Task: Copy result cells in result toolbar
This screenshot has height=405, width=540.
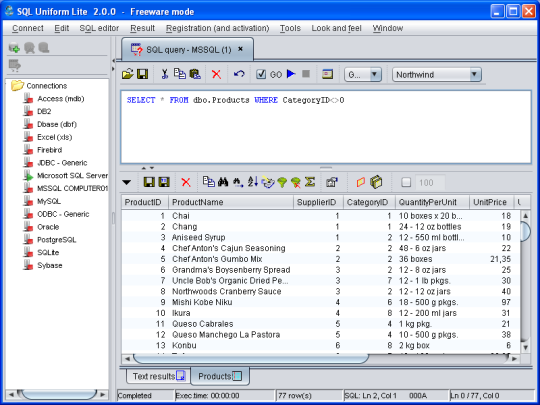Action: click(209, 181)
